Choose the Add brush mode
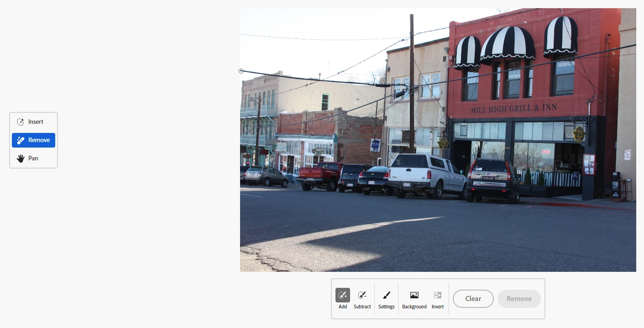Screen dimensions: 644x328 (x=343, y=299)
